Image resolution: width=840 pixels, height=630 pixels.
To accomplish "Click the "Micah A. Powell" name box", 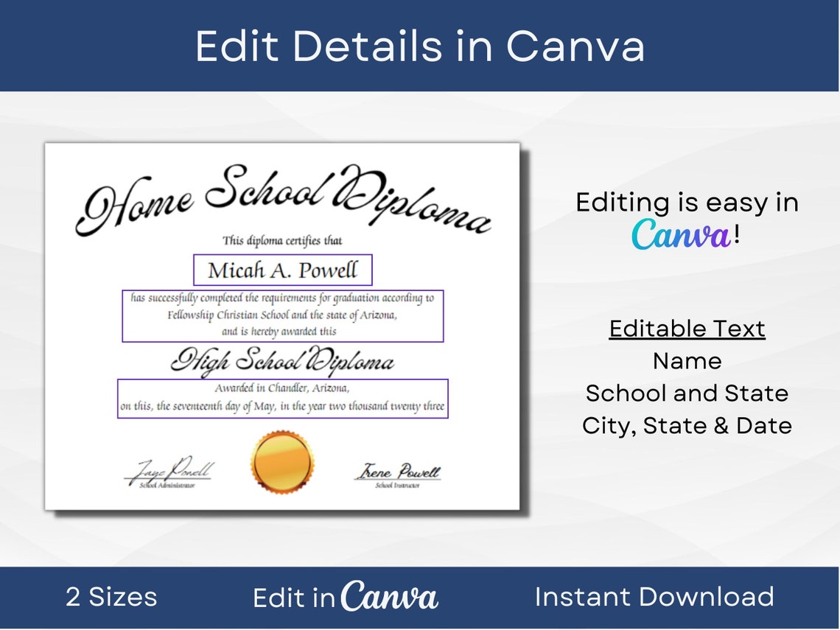I will [282, 270].
